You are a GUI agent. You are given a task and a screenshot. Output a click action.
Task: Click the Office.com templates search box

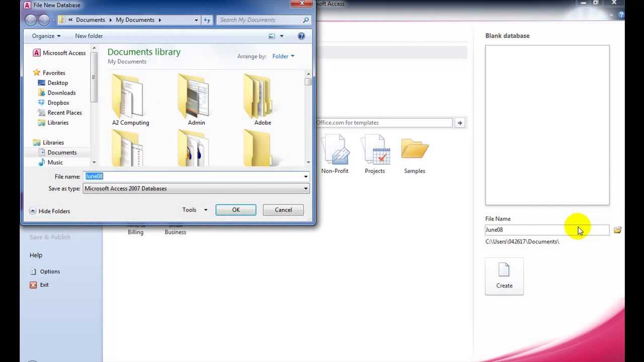[x=384, y=123]
